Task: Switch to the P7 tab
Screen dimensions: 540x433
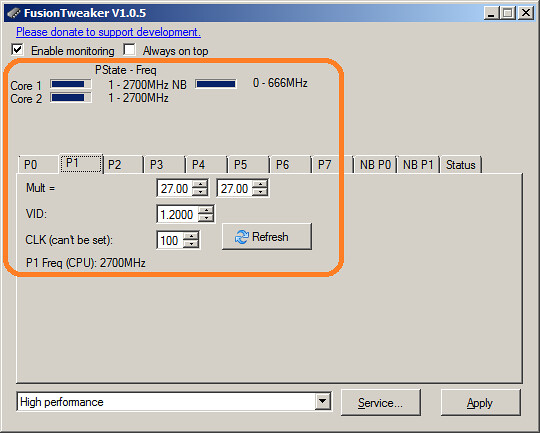Action: [x=333, y=165]
